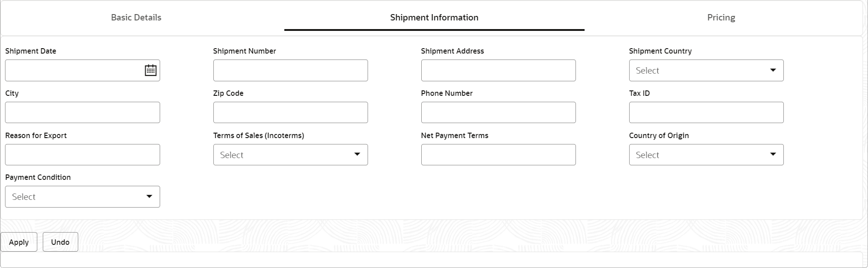
Task: Select the Shipment Information tab
Action: pos(434,18)
